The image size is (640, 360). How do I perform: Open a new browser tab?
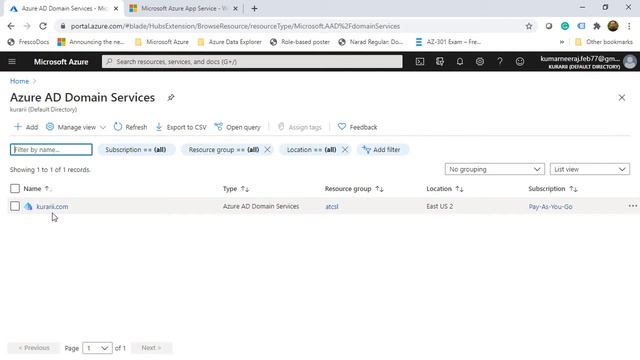(254, 8)
